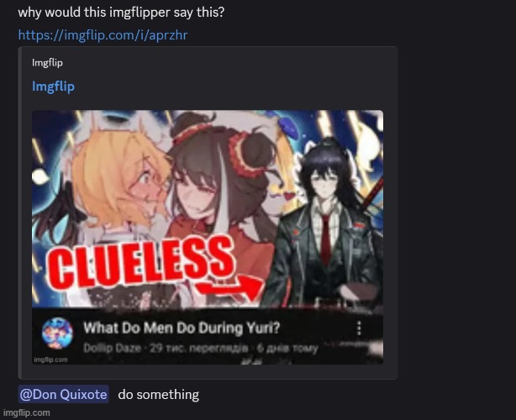
Task: Click the imgflip.com watermark in the corner
Action: (26, 413)
